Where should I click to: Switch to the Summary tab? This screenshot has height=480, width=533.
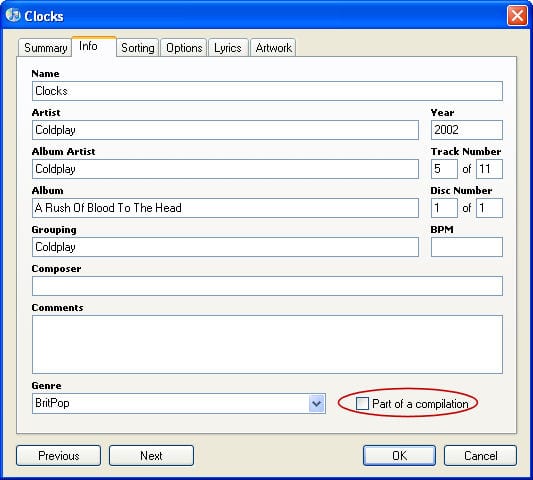tap(45, 48)
